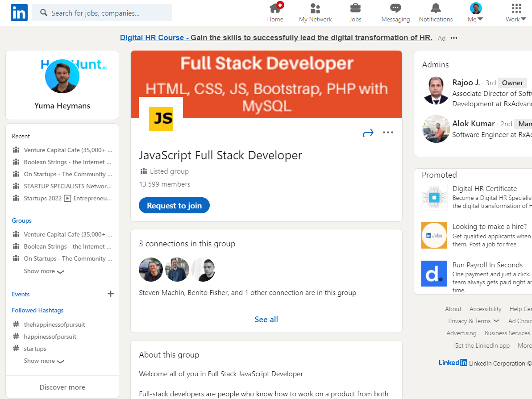Viewport: 532px width, 399px height.
Task: Expand Show more under Groups
Action: [x=44, y=271]
